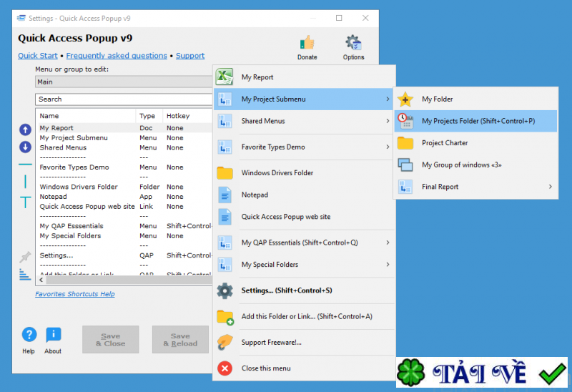This screenshot has width=572, height=392.
Task: Open the Help question mark icon
Action: pyautogui.click(x=29, y=335)
